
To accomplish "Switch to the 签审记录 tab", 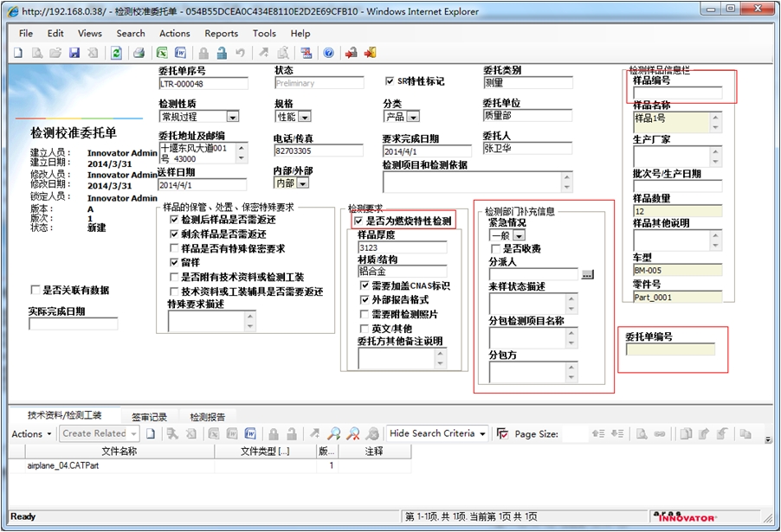I will (x=149, y=417).
